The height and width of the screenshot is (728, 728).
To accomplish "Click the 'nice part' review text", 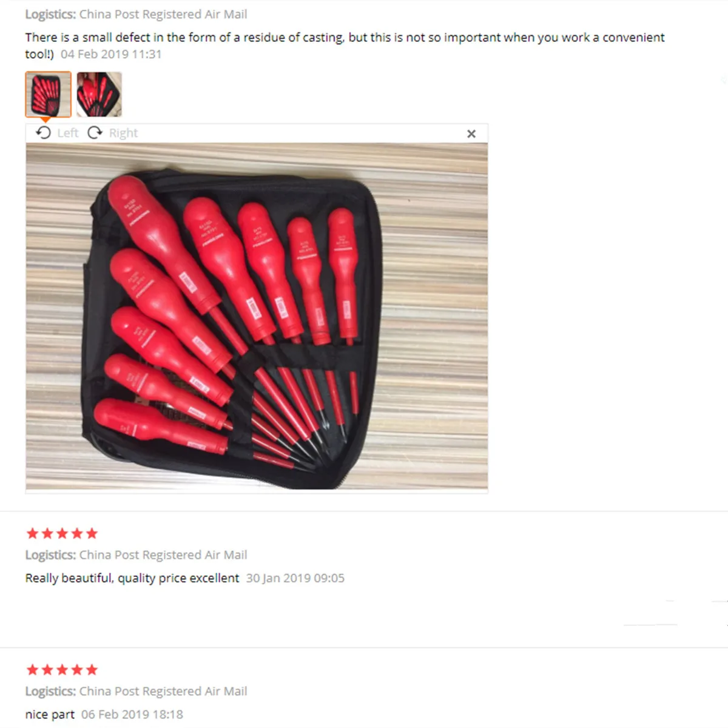I will point(50,715).
